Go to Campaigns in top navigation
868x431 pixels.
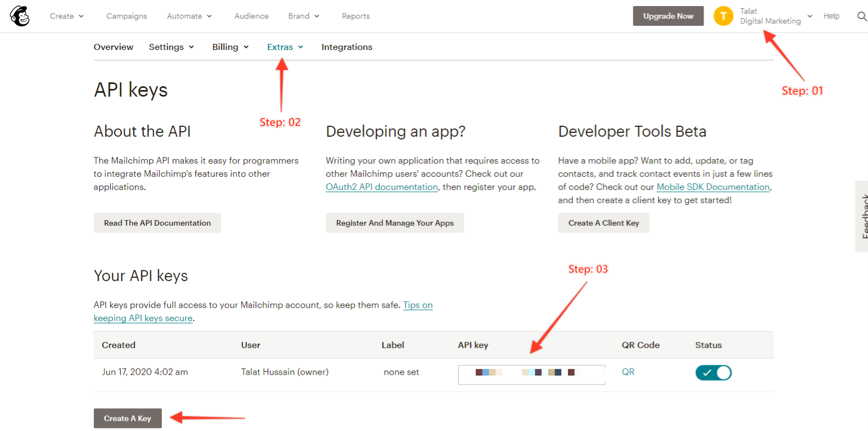click(x=127, y=16)
